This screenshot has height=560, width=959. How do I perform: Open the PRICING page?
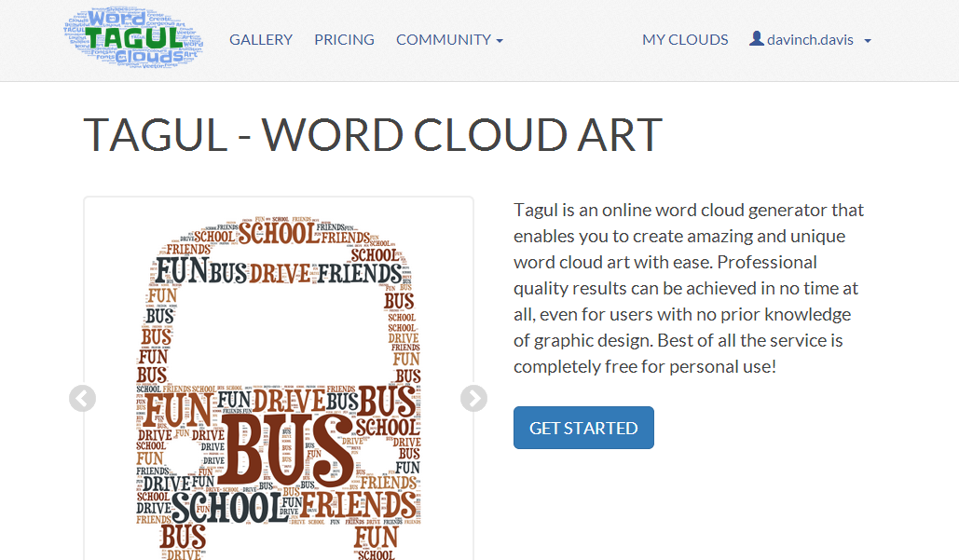pos(344,40)
